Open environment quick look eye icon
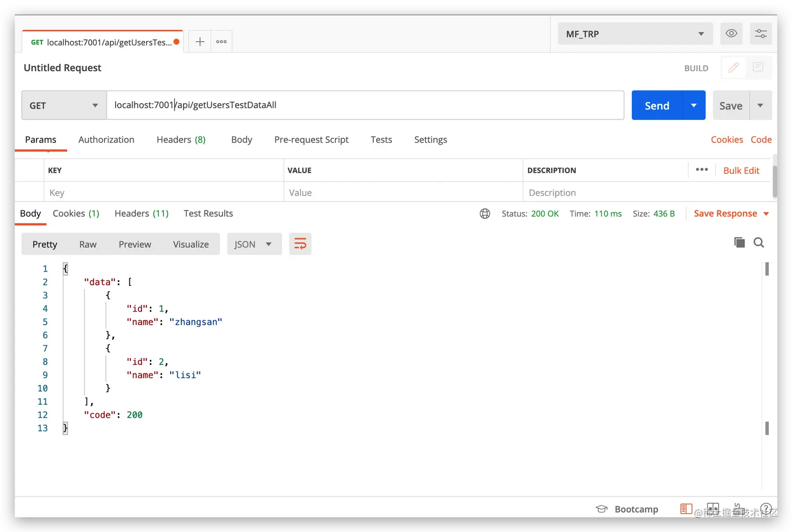The image size is (792, 532). [731, 34]
